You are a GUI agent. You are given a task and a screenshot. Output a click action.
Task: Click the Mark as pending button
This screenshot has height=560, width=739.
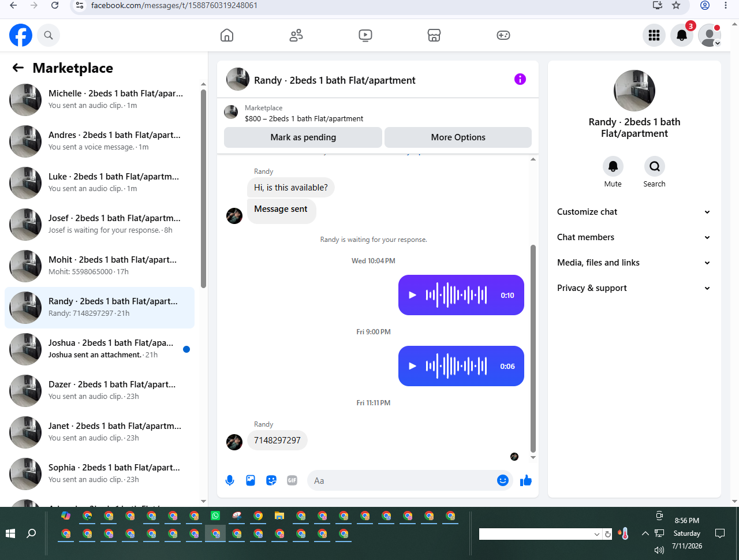(x=303, y=137)
